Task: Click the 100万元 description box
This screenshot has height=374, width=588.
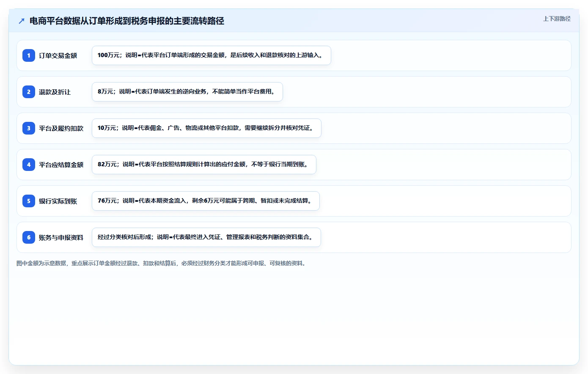Action: [212, 55]
